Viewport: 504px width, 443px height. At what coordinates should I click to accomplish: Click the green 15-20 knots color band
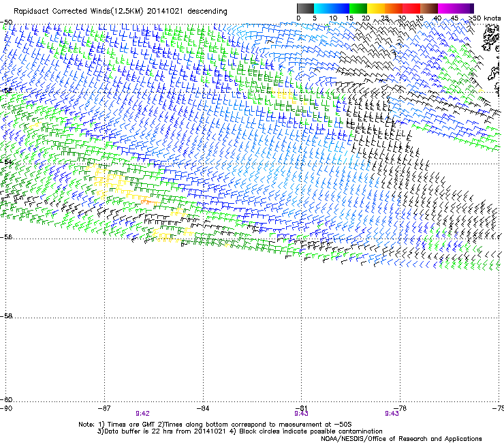click(x=358, y=8)
